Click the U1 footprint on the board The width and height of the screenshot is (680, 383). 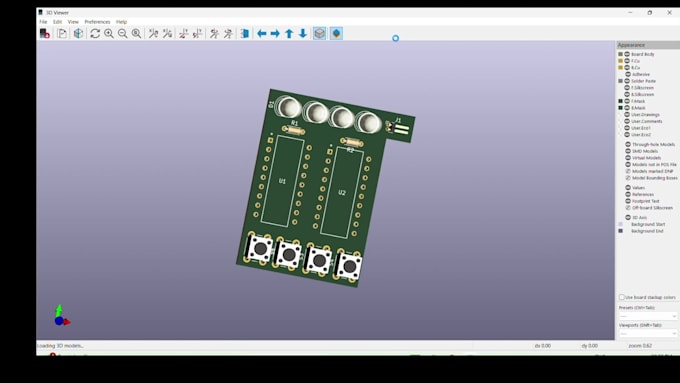point(282,181)
